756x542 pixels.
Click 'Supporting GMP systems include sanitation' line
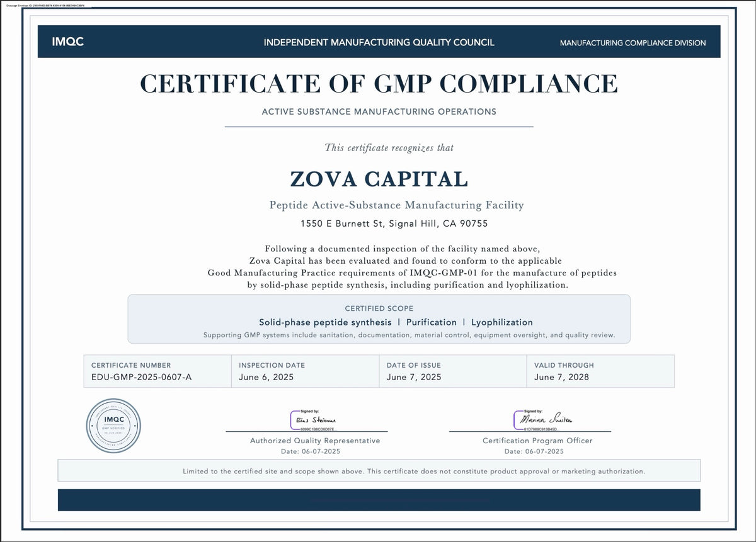pos(409,335)
